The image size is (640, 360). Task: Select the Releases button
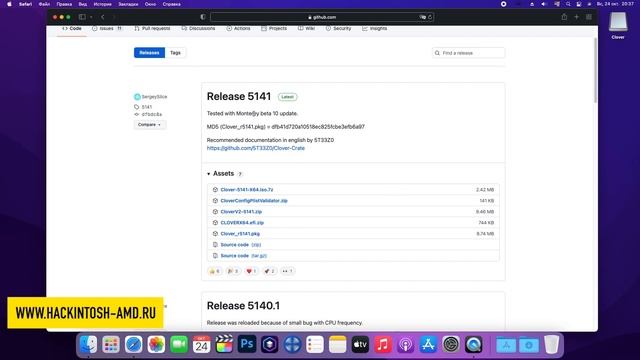tap(149, 53)
